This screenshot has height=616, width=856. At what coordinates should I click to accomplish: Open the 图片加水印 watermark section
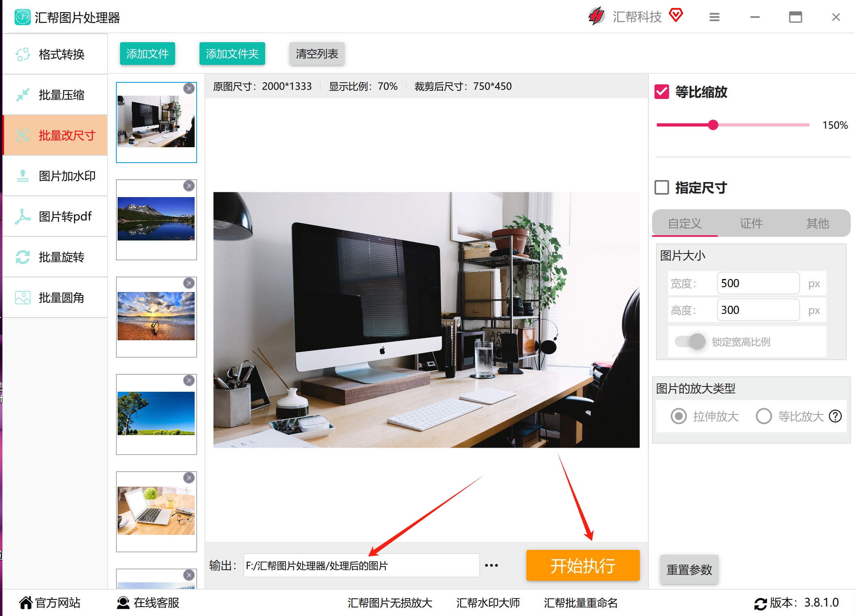tap(55, 176)
